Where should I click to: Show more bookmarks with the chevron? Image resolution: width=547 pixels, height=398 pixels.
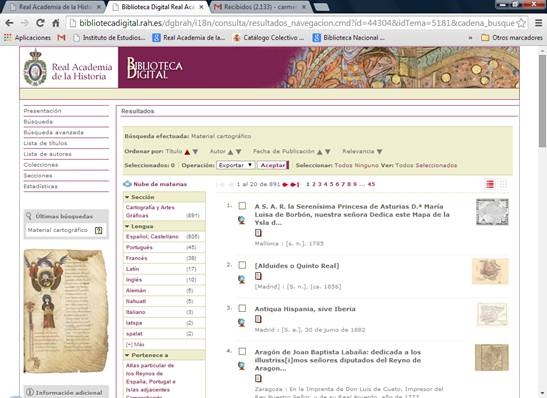pos(470,37)
